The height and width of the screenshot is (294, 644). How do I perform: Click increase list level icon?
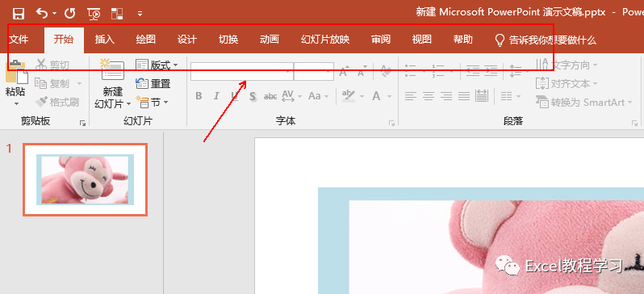pyautogui.click(x=491, y=70)
